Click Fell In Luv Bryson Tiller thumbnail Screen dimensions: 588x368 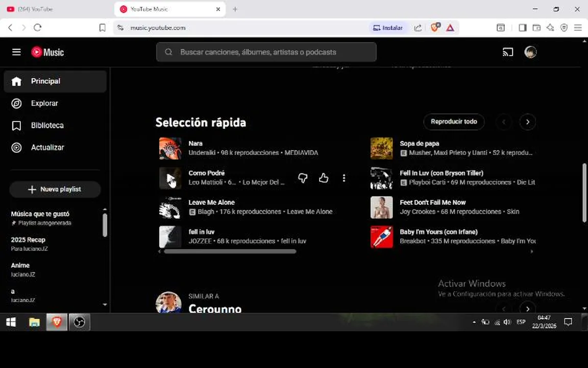pos(381,178)
